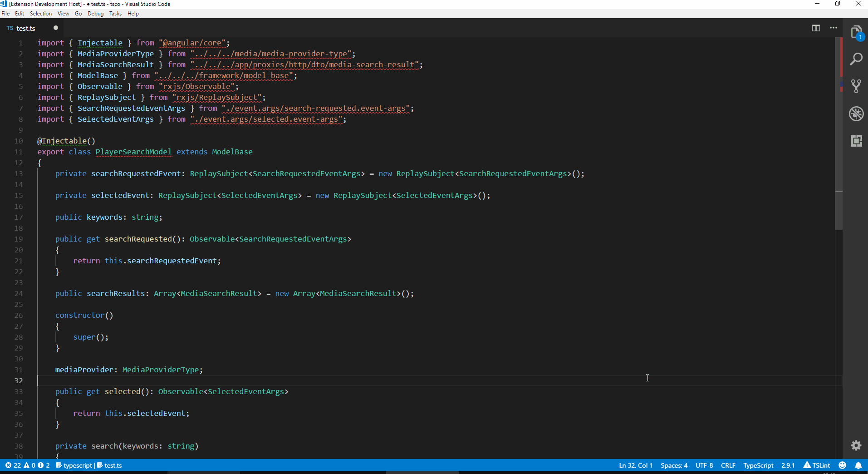The image size is (868, 474).
Task: Open the Help menu
Action: (x=133, y=14)
